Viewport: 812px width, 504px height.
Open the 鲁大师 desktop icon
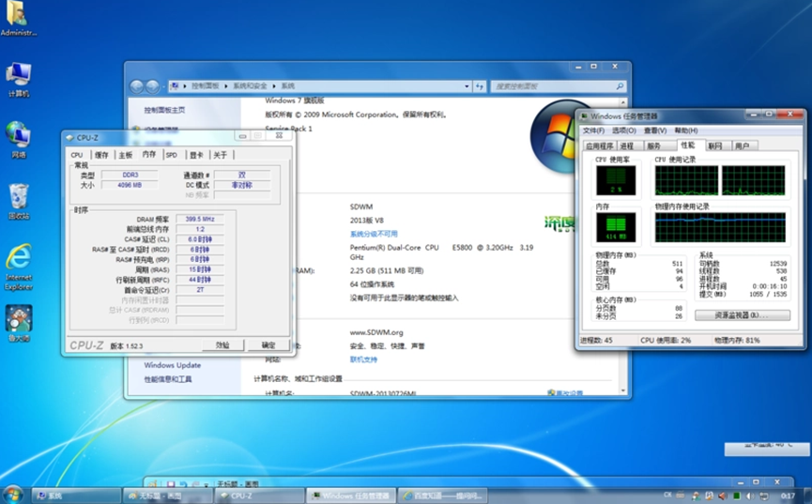(19, 324)
